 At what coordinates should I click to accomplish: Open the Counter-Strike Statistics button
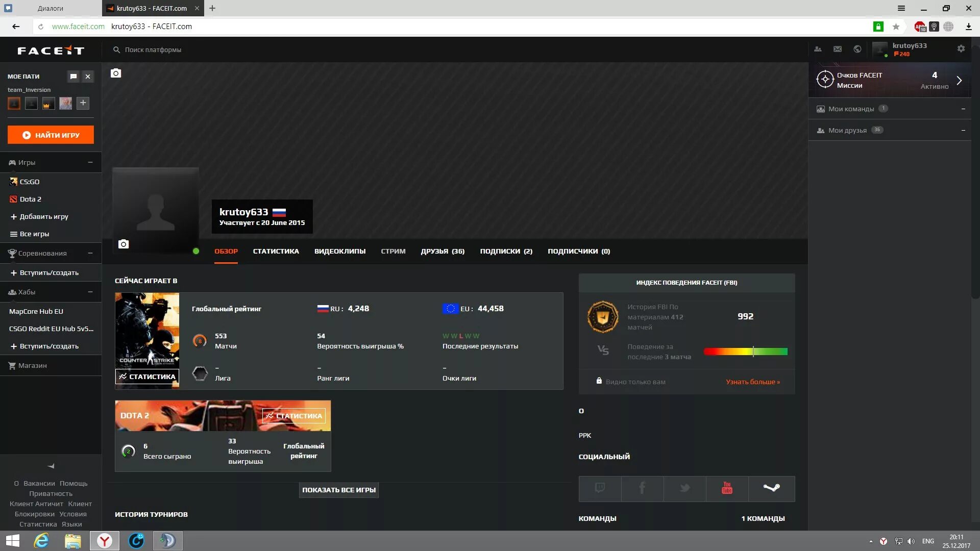point(147,377)
